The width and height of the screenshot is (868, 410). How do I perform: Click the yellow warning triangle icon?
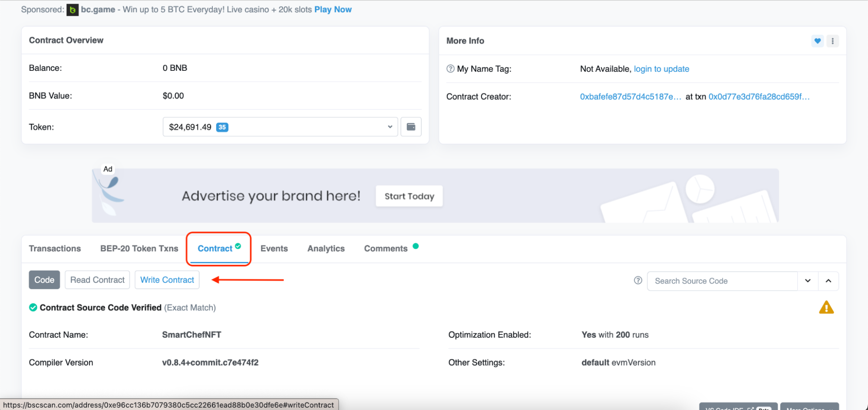(x=826, y=307)
